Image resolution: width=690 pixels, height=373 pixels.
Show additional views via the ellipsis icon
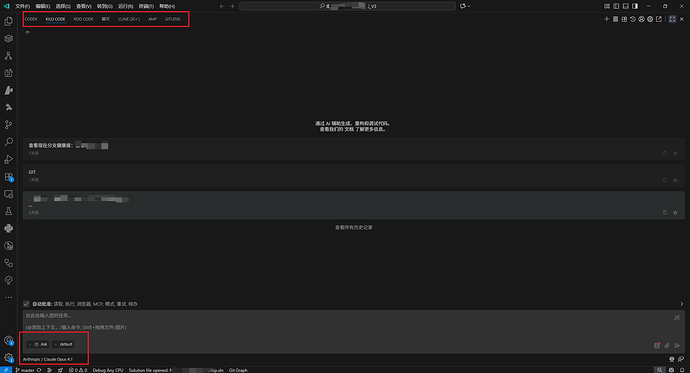pyautogui.click(x=8, y=297)
